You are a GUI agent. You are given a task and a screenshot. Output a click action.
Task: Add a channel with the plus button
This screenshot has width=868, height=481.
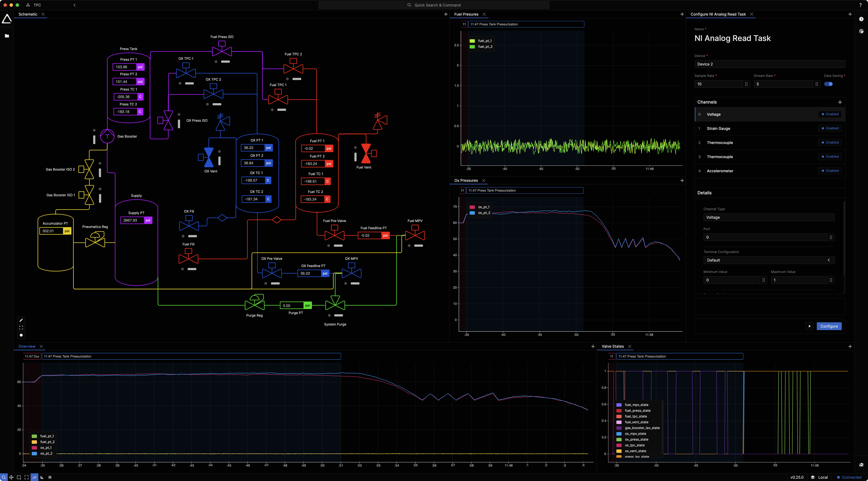(840, 102)
